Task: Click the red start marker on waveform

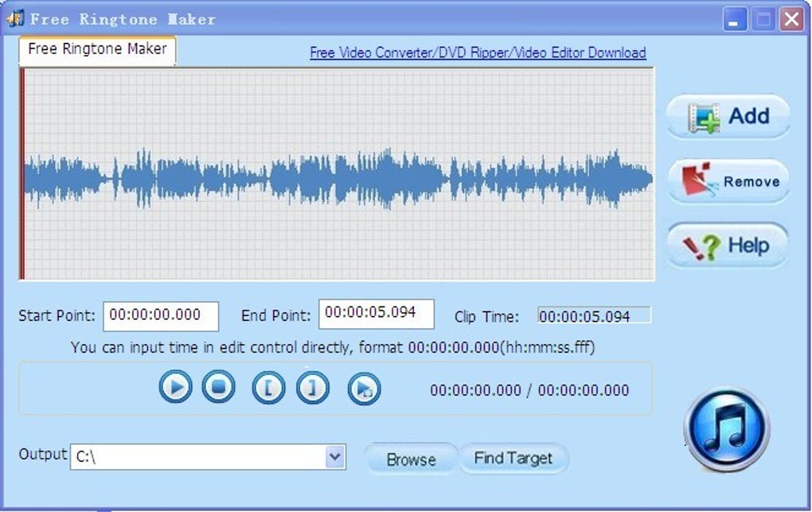Action: pyautogui.click(x=21, y=174)
